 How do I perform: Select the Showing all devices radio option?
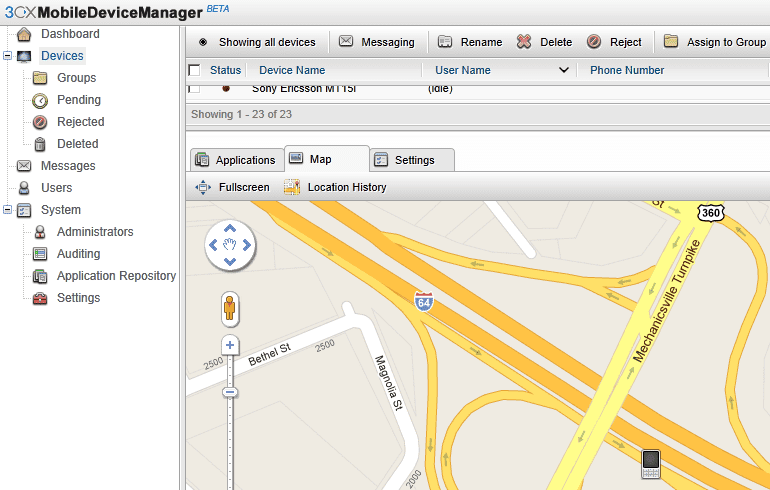click(x=203, y=42)
